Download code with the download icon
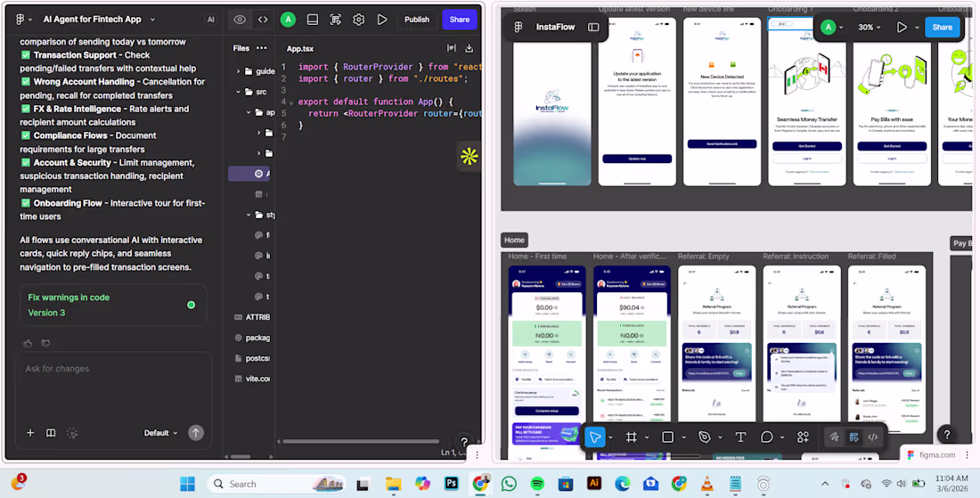 (x=470, y=48)
